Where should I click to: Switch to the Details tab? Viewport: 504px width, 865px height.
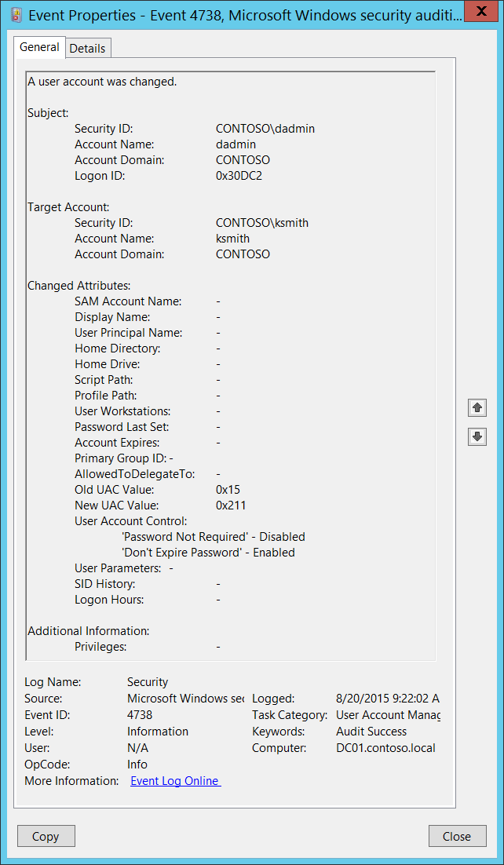tap(87, 48)
